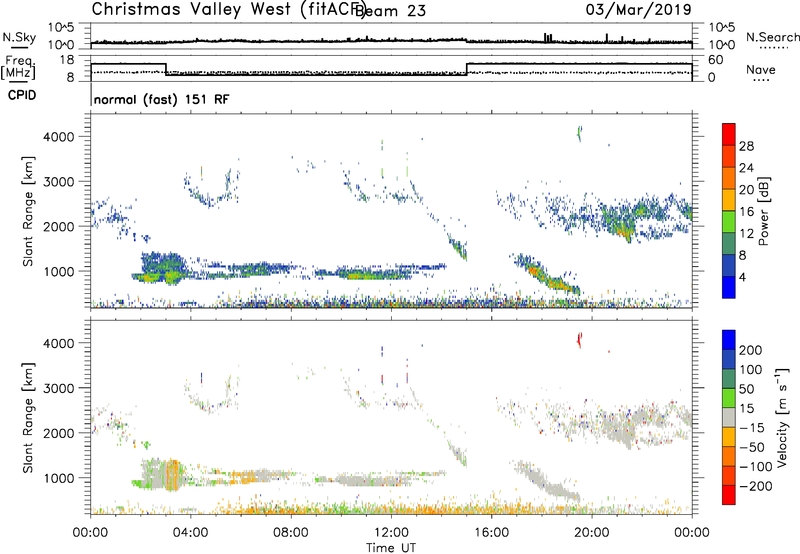The height and width of the screenshot is (554, 800).
Task: Click the left '10^5' noise axis value
Action: [x=61, y=28]
